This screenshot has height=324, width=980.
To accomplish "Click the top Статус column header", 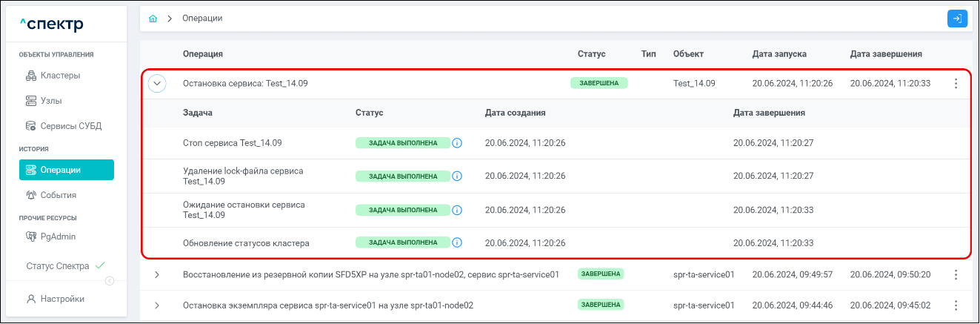I will 592,54.
